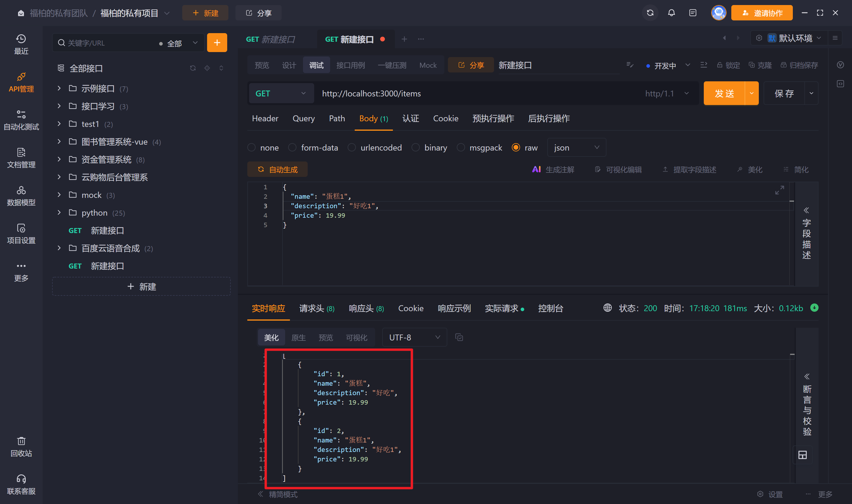Screen dimensions: 852x504
Task: Click the body editor scrollbar marker
Action: point(792,201)
